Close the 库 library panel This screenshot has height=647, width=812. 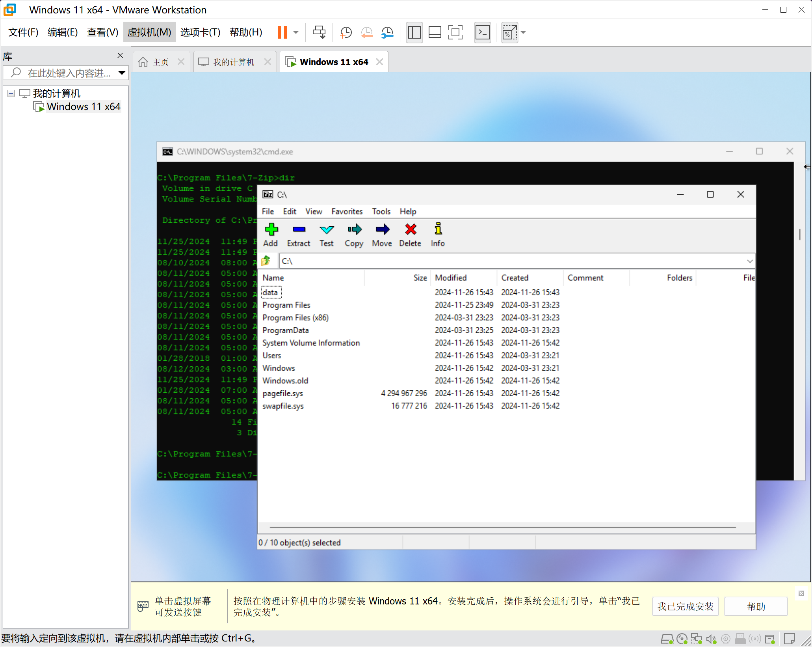[120, 56]
